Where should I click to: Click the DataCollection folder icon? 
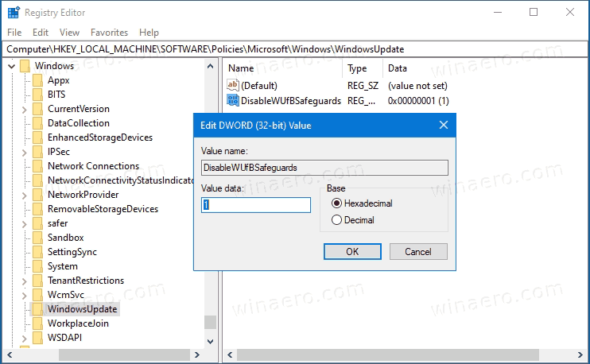point(37,123)
